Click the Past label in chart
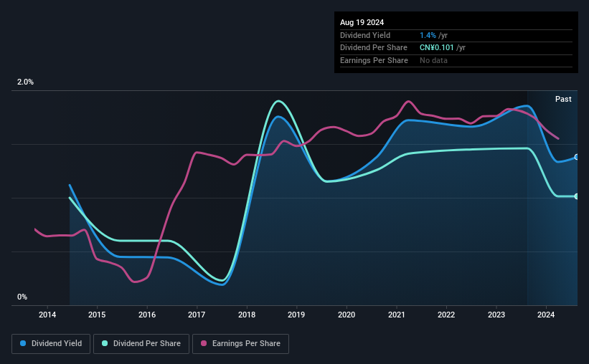 click(563, 99)
